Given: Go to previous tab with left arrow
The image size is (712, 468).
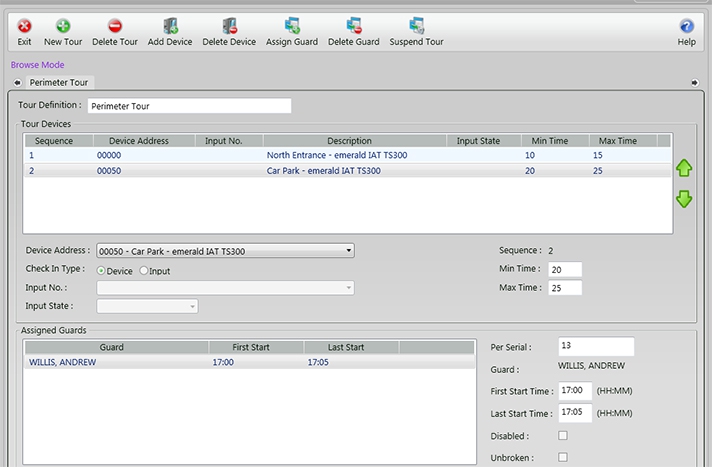Looking at the screenshot, I should [x=17, y=83].
